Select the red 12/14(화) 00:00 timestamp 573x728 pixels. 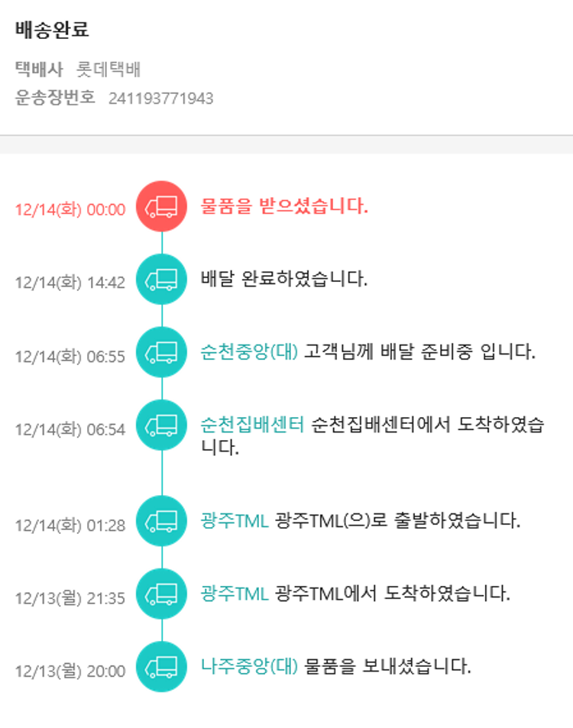pyautogui.click(x=70, y=209)
